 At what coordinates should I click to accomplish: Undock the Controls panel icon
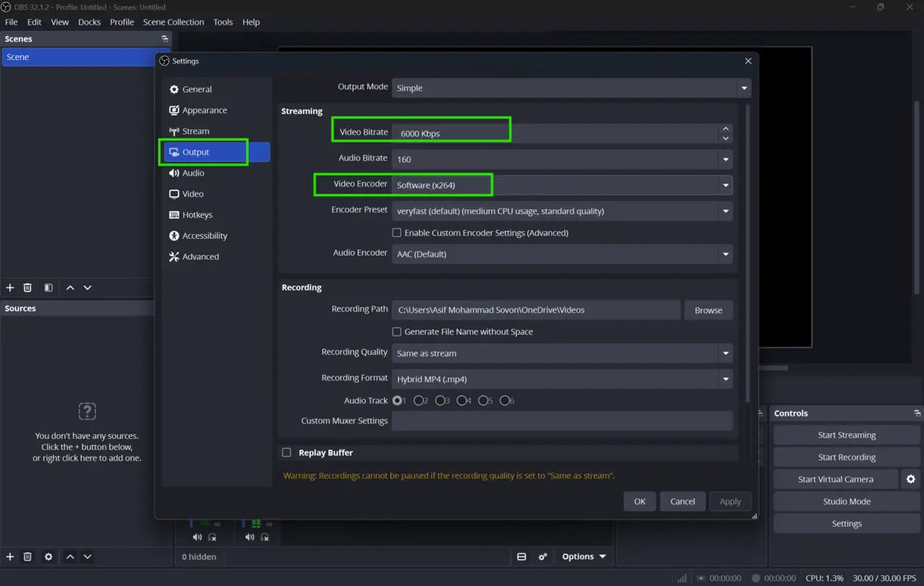click(x=916, y=414)
